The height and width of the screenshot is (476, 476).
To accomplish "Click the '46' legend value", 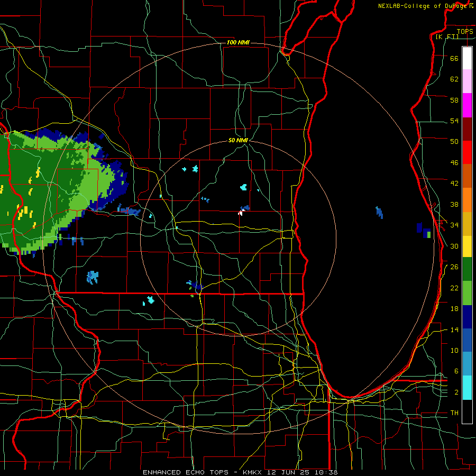I will click(x=454, y=163).
